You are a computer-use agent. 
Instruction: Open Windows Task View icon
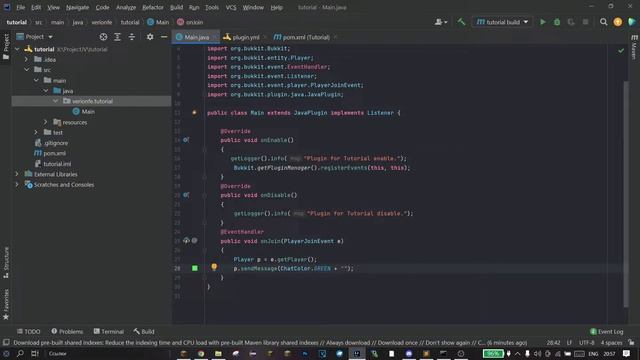click(35, 353)
